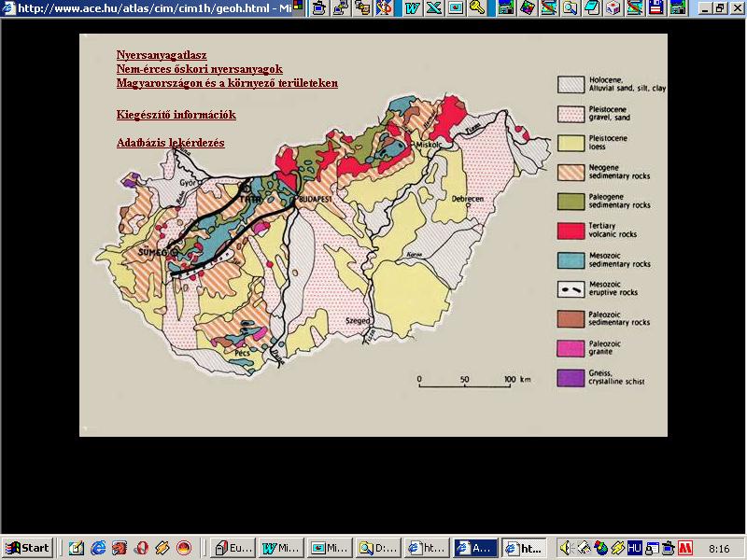The width and height of the screenshot is (747, 560).
Task: Switch to the PowerPoint 'Mi...' taskbar button
Action: pyautogui.click(x=330, y=548)
